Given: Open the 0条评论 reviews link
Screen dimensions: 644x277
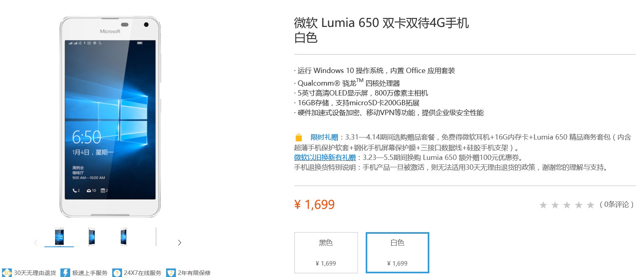Looking at the screenshot, I should (x=616, y=204).
